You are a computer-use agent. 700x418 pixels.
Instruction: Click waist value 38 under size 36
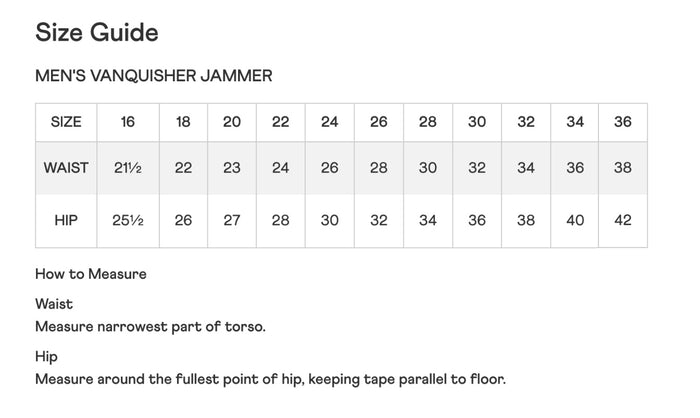click(x=623, y=168)
